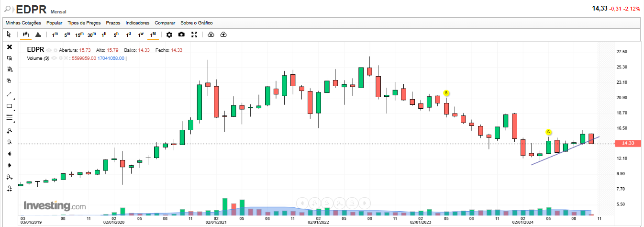Open Indicadores menu
This screenshot has height=227, width=644.
point(138,23)
